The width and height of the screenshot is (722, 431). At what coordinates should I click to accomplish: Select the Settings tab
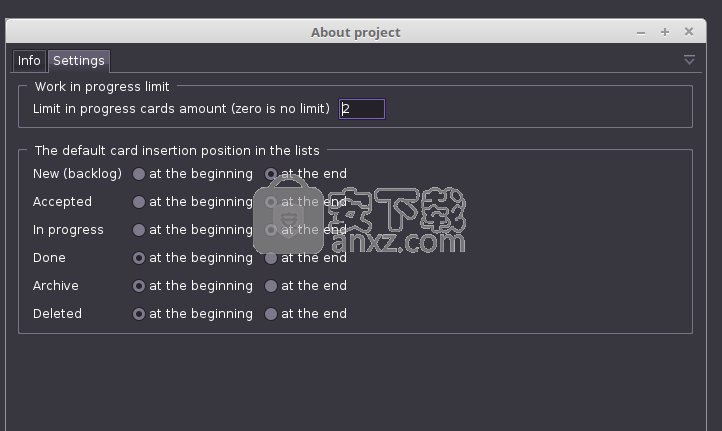point(79,61)
